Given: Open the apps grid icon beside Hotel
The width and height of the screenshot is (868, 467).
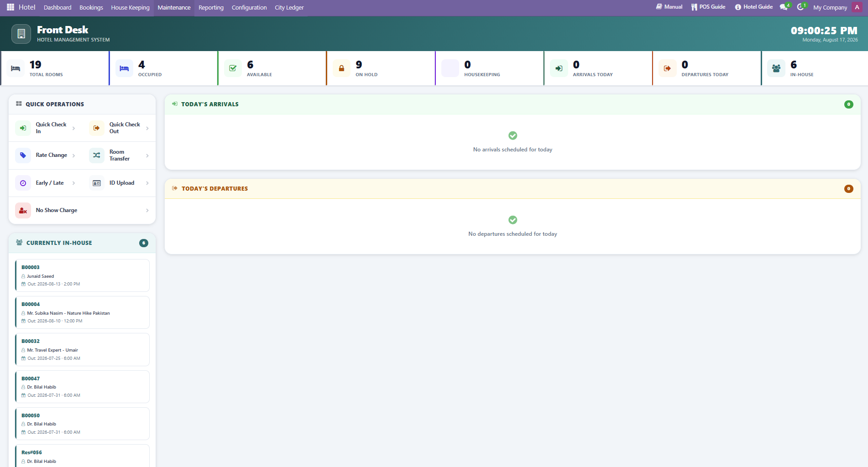Looking at the screenshot, I should pos(10,7).
